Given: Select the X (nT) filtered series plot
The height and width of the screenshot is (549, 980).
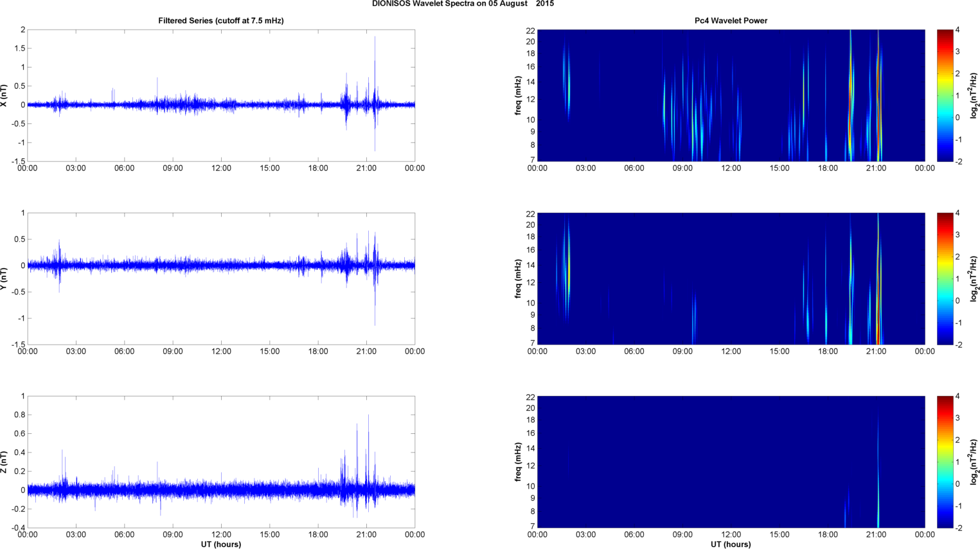Looking at the screenshot, I should (x=221, y=96).
